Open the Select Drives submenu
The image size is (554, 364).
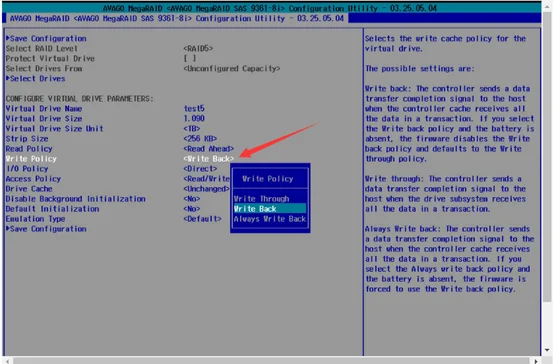click(35, 78)
